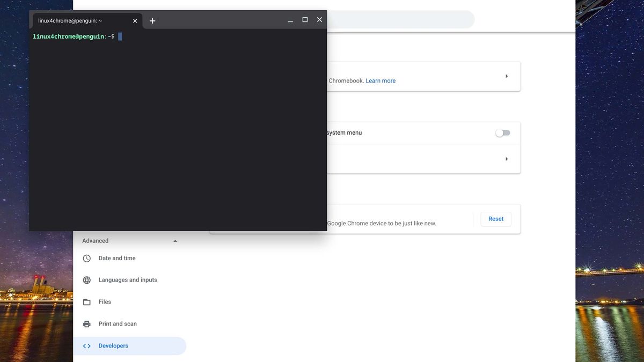Open a new terminal tab with the plus icon
The width and height of the screenshot is (644, 362).
click(152, 20)
